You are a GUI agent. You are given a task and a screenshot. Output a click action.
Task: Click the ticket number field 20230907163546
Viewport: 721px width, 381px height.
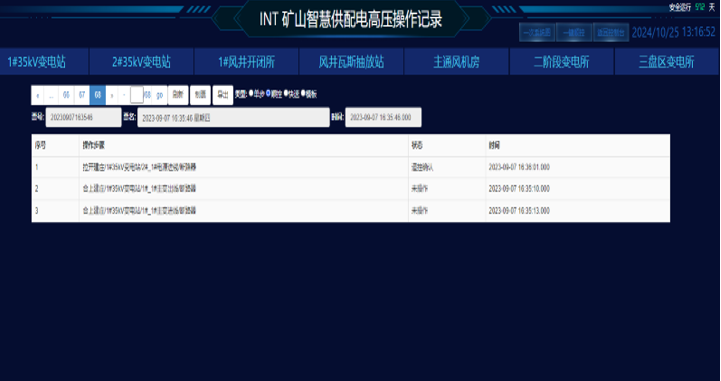[x=83, y=118]
